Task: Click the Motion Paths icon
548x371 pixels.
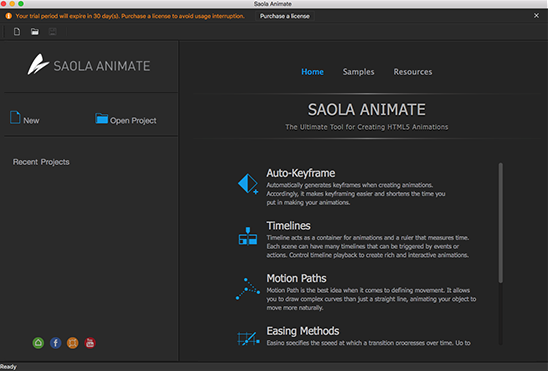Action: pyautogui.click(x=248, y=289)
